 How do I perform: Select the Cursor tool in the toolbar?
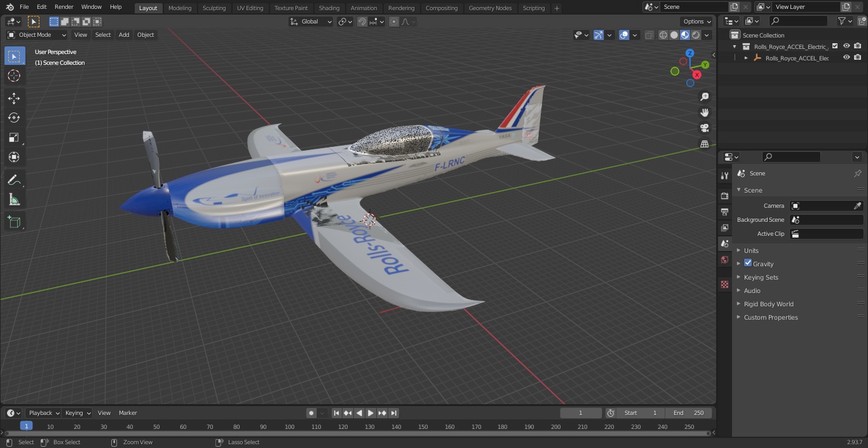[14, 76]
